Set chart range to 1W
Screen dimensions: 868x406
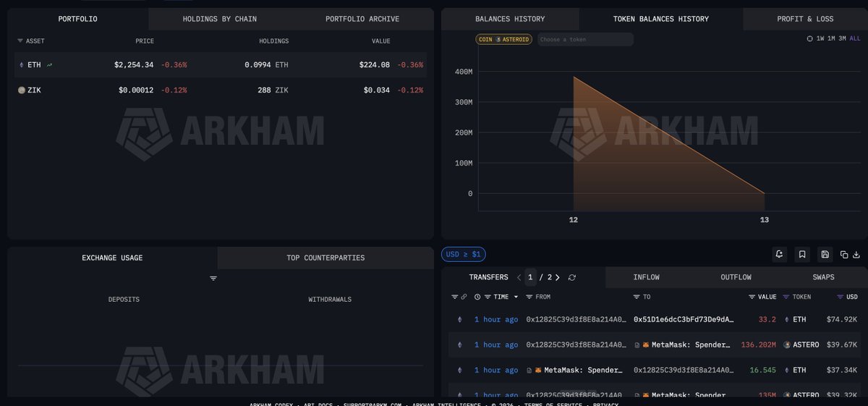820,38
